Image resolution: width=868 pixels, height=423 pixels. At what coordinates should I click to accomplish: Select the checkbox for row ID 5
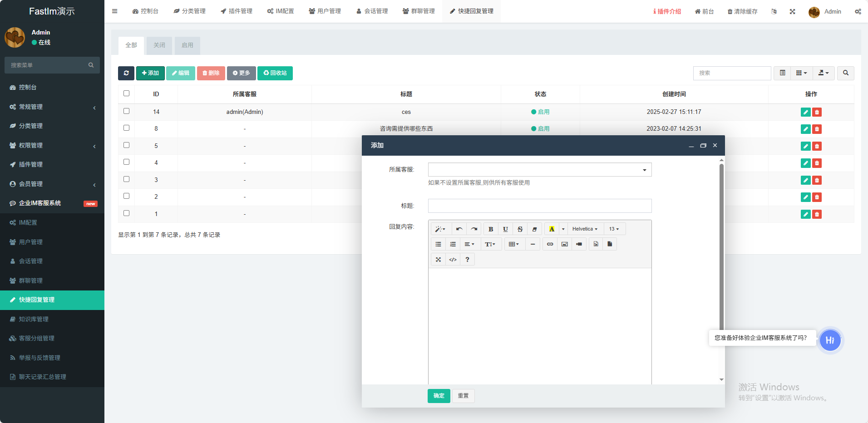click(x=127, y=145)
